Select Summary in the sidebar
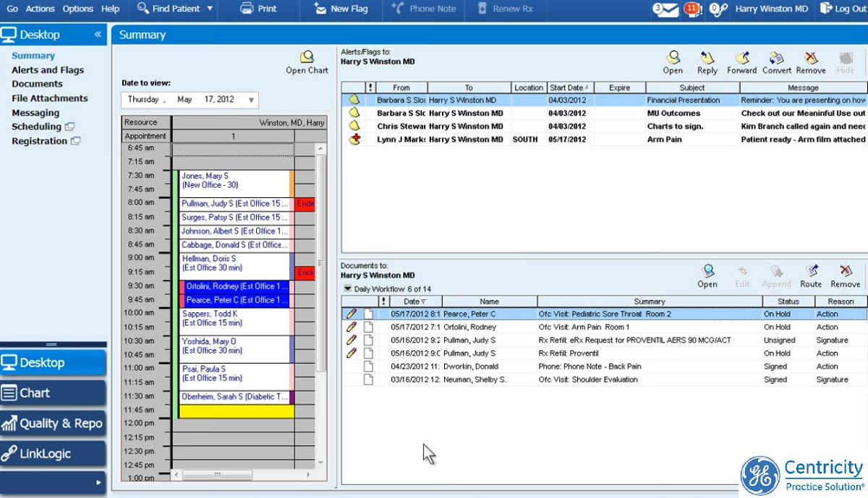 pyautogui.click(x=33, y=56)
